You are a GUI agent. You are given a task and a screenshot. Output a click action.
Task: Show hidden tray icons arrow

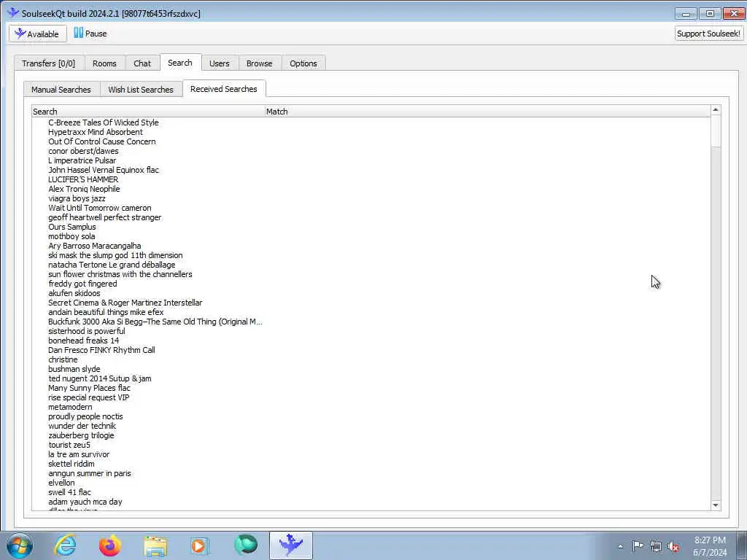(620, 546)
